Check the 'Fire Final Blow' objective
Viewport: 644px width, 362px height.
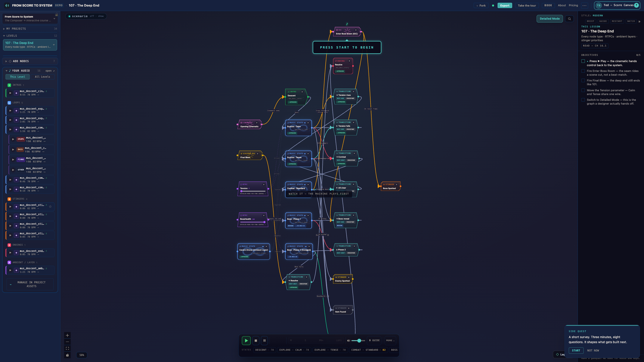583,81
